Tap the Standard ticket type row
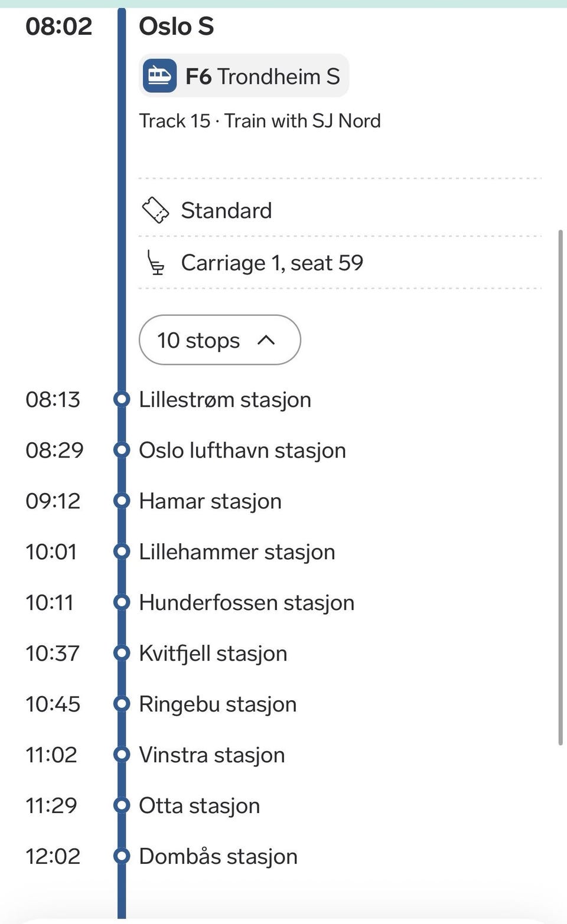 (x=340, y=210)
